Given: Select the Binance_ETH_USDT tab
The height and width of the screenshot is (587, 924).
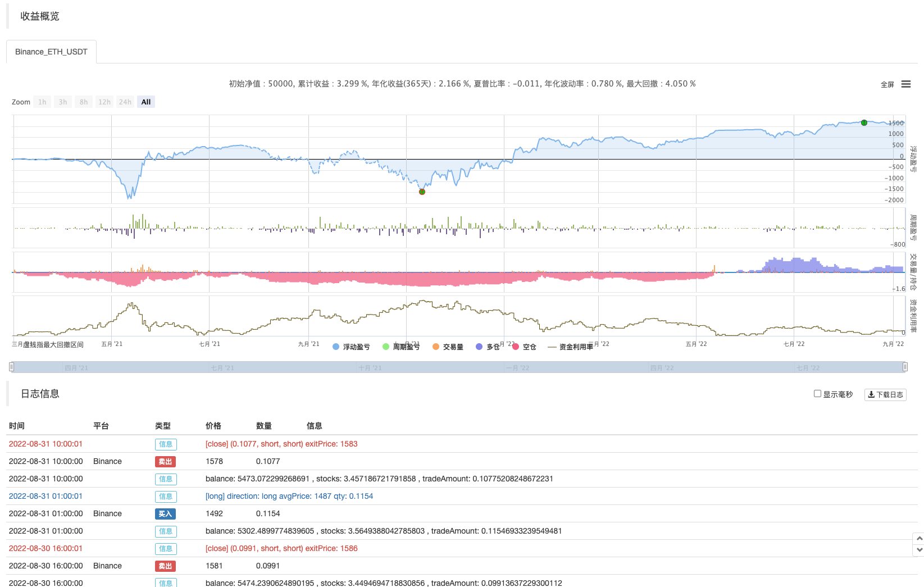Looking at the screenshot, I should pos(51,52).
